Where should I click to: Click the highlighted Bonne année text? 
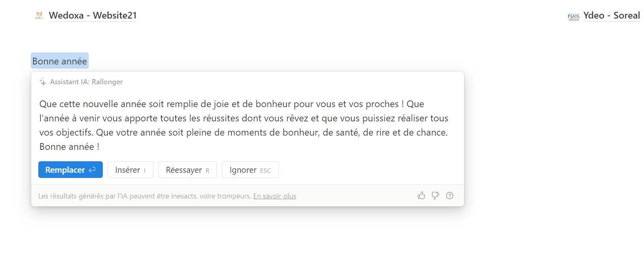60,61
